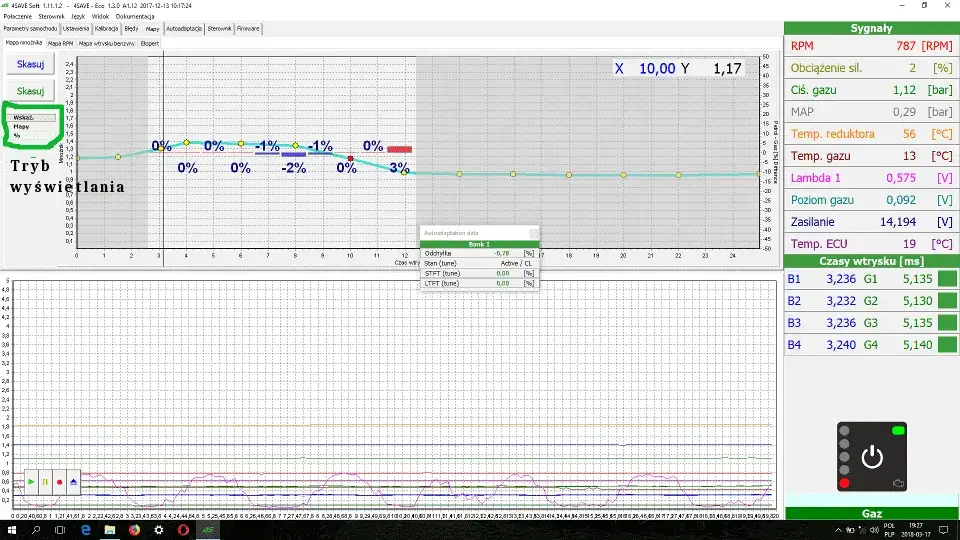Toggle the green indicator for injector G1
Viewport: 960px width, 540px height.
click(x=946, y=279)
